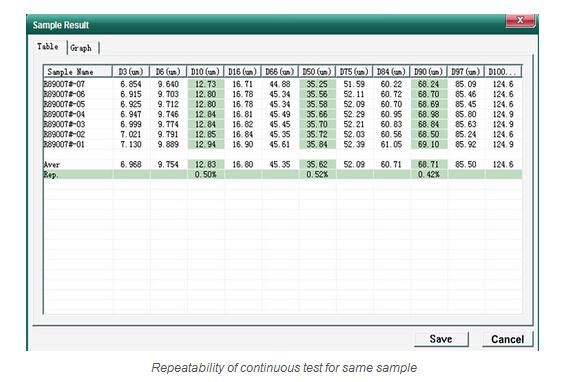Click the D3 value 6.915
Image resolution: width=570 pixels, height=382 pixels.
click(x=131, y=94)
